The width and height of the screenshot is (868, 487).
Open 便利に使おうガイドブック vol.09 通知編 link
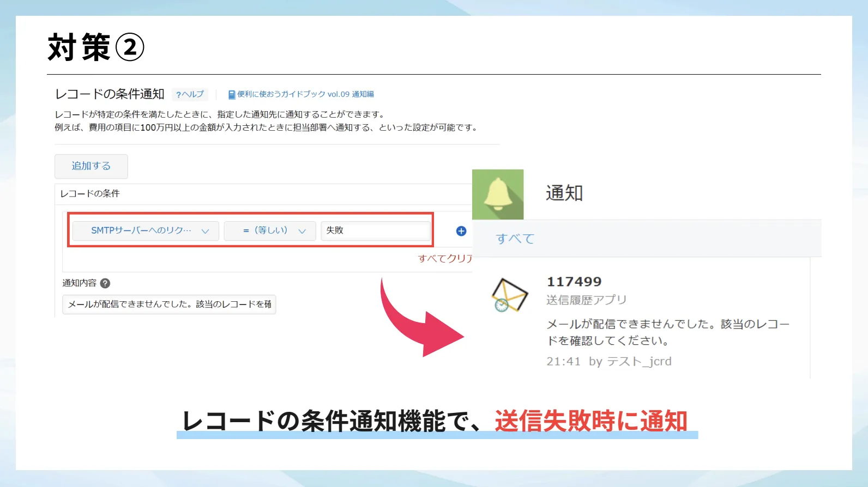click(x=305, y=94)
